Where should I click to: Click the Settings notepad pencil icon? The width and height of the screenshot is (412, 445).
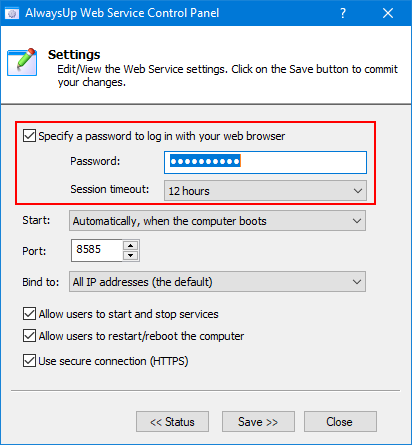pos(22,62)
